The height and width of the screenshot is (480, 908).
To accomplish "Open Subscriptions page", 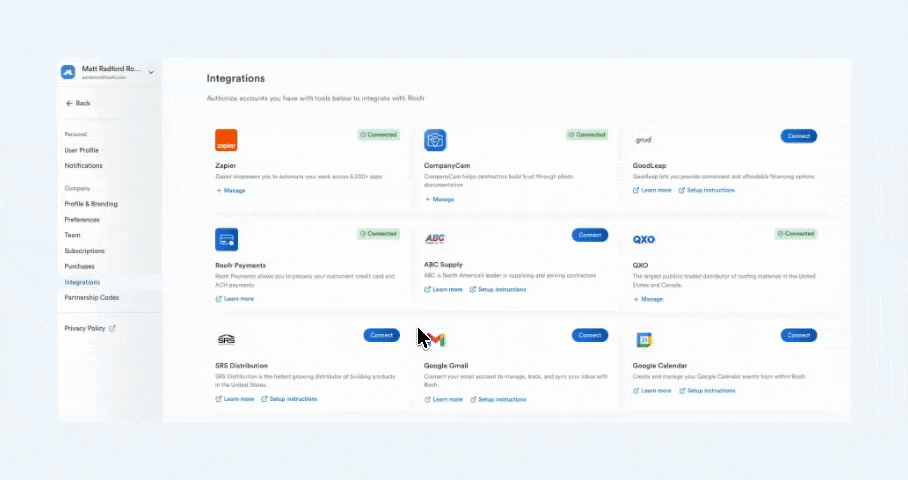I will (x=85, y=251).
